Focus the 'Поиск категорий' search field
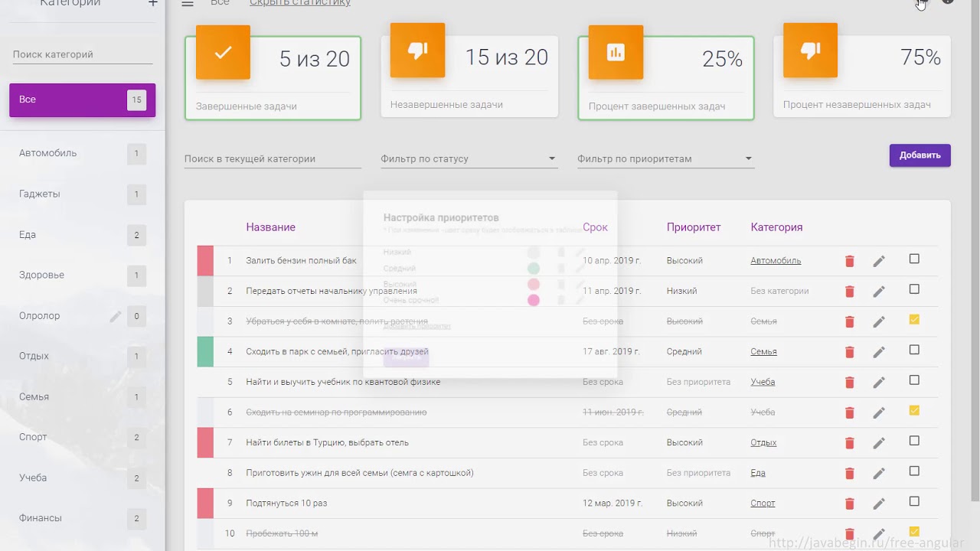This screenshot has width=980, height=551. [83, 54]
